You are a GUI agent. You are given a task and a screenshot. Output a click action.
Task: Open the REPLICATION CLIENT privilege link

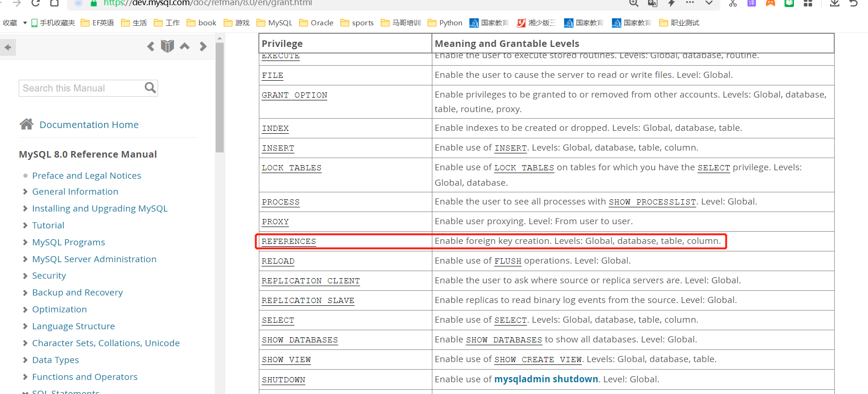tap(311, 281)
